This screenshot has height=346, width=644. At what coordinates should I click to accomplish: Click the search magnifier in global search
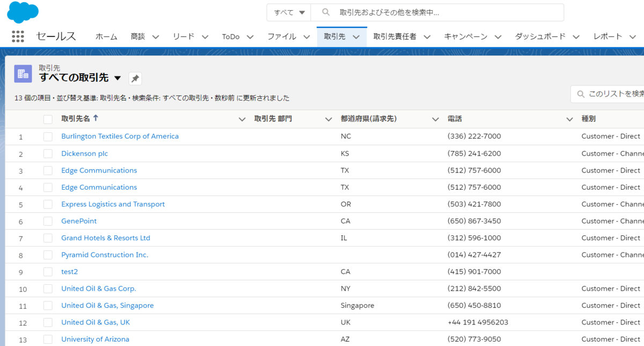326,12
